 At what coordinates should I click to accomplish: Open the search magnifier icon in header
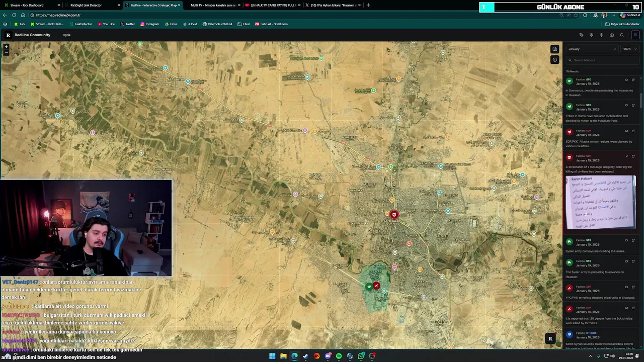point(622,35)
